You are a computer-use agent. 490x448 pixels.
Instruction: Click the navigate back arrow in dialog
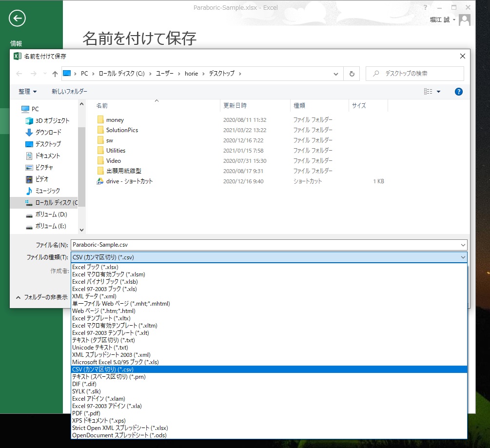tap(19, 74)
